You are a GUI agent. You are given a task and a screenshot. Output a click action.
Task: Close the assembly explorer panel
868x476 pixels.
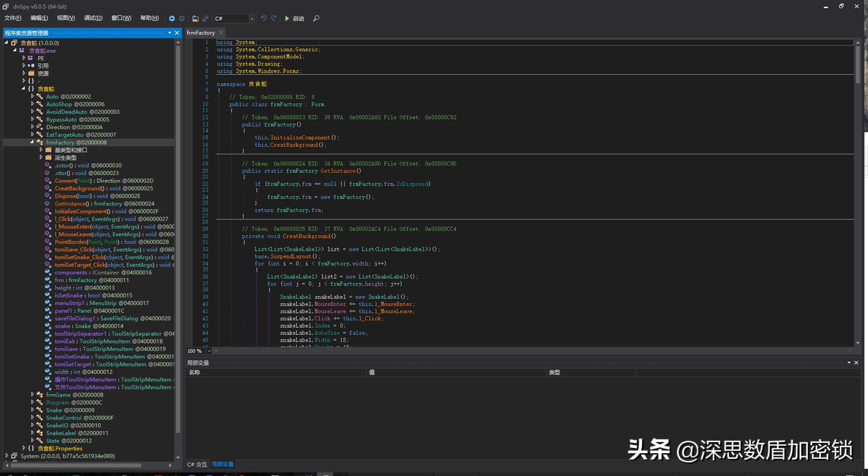[x=177, y=33]
